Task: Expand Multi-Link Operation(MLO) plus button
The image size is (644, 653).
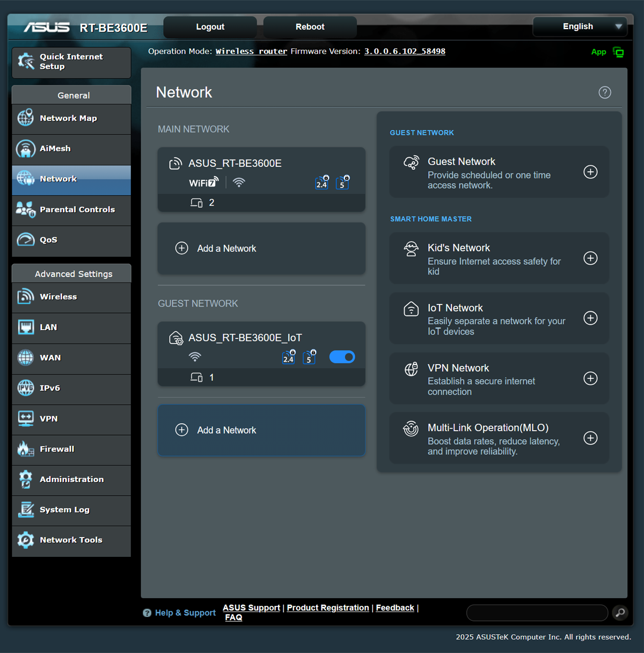Action: point(590,438)
